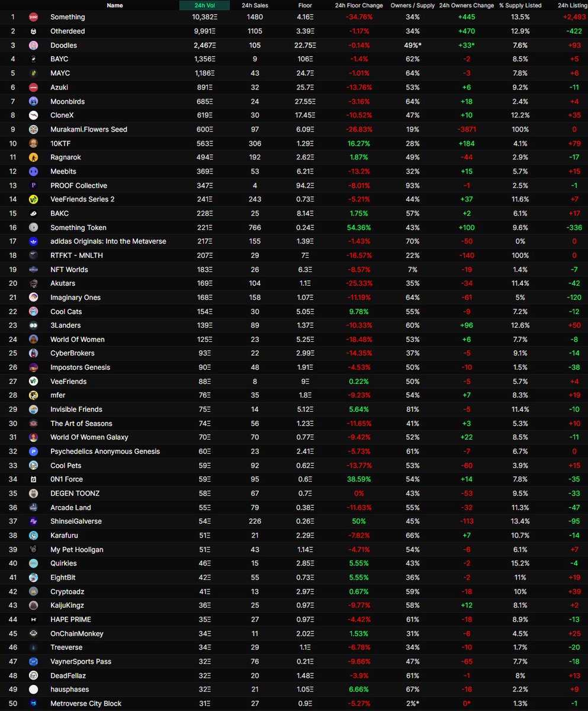Sort by % Supply Listed header
Image resolution: width=588 pixels, height=711 pixels.
(x=520, y=5)
